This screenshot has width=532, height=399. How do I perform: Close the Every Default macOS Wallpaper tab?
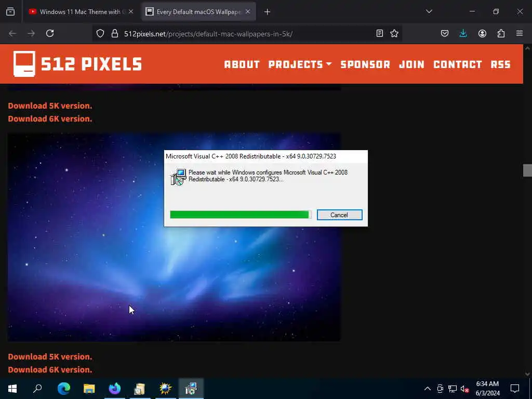[248, 11]
